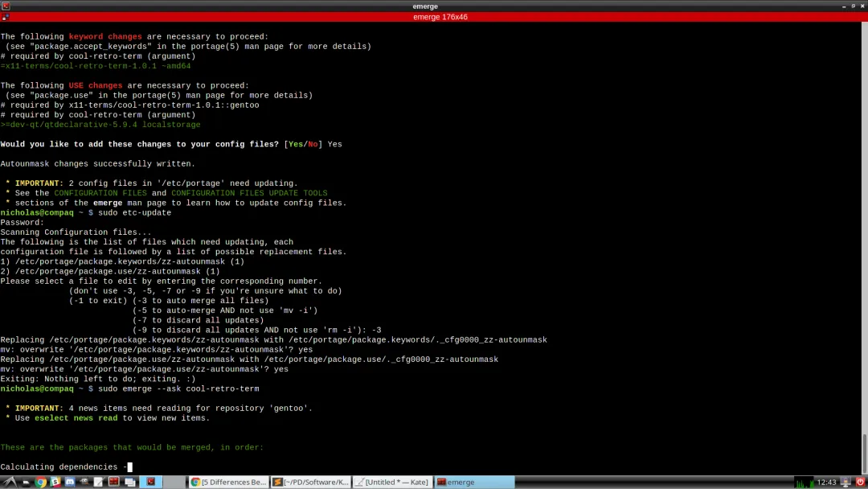This screenshot has width=868, height=489.
Task: Switch to the '5 Differences Be...' Chrome window
Action: 228,483
